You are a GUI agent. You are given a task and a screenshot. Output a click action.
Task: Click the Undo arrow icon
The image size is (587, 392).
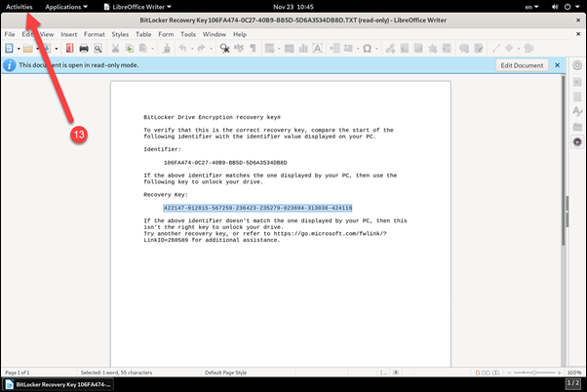[182, 49]
